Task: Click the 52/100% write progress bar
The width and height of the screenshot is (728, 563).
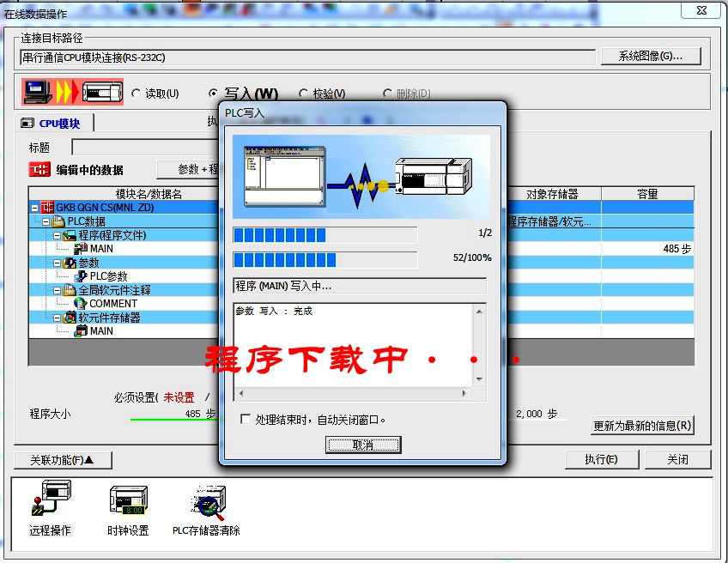Action: (x=325, y=260)
